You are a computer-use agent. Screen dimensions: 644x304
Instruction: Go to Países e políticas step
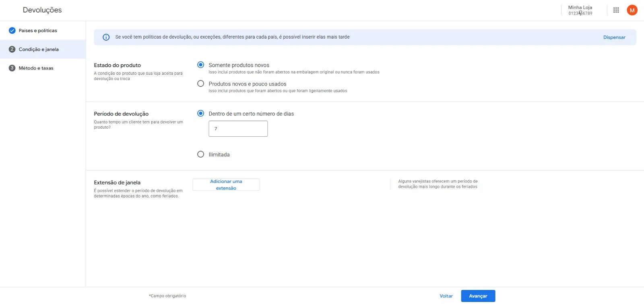43,31
